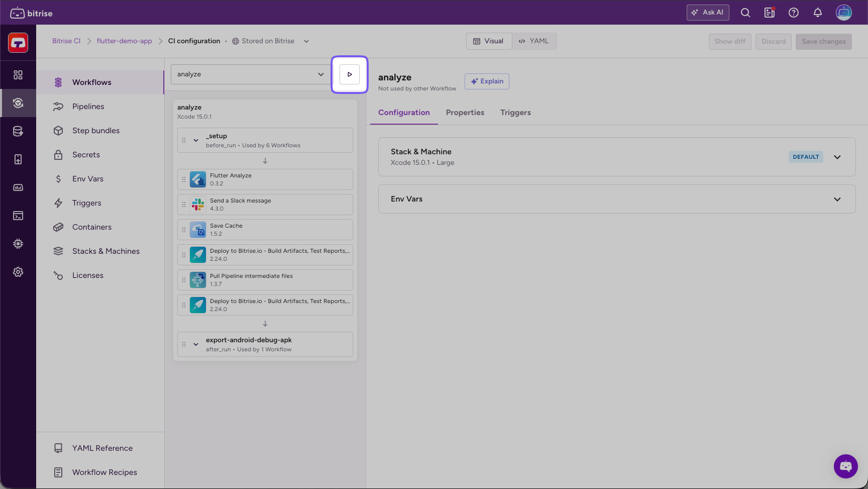
Task: Grab the drag handle of Save Cache step
Action: pyautogui.click(x=184, y=230)
